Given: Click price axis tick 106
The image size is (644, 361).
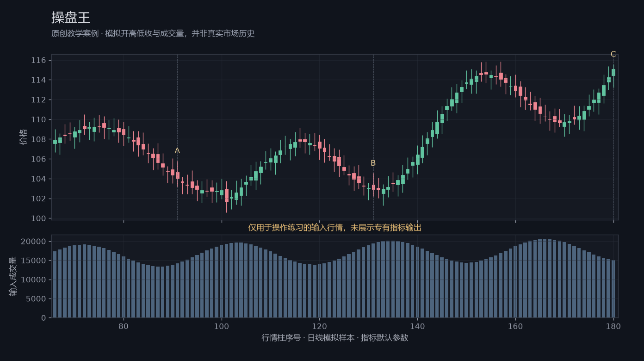Looking at the screenshot, I should pos(38,159).
